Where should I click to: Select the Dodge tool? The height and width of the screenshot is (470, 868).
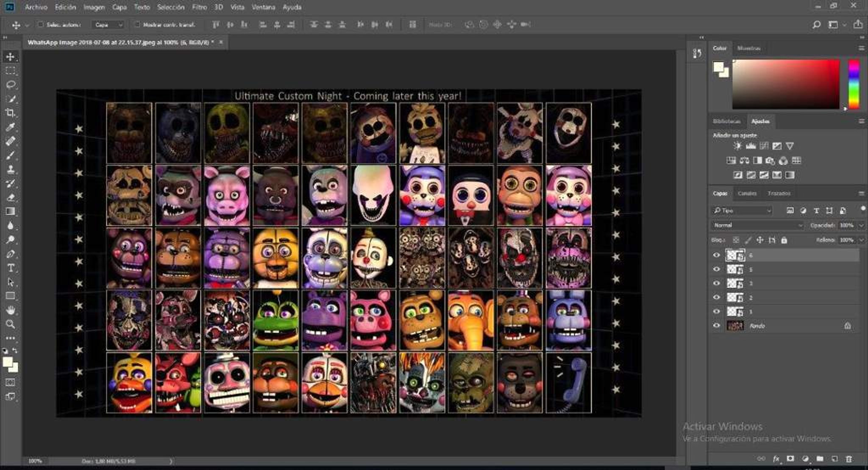11,240
